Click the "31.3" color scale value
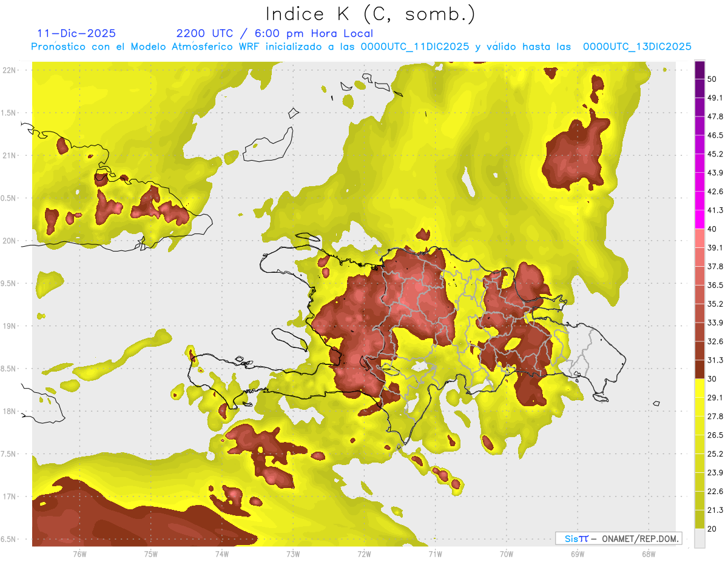The height and width of the screenshot is (562, 728). (x=715, y=360)
